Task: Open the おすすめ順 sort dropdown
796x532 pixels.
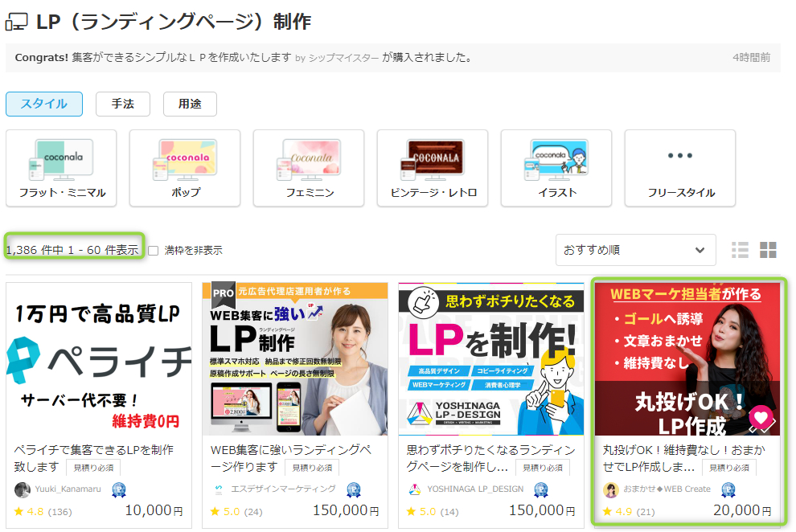Action: tap(635, 250)
